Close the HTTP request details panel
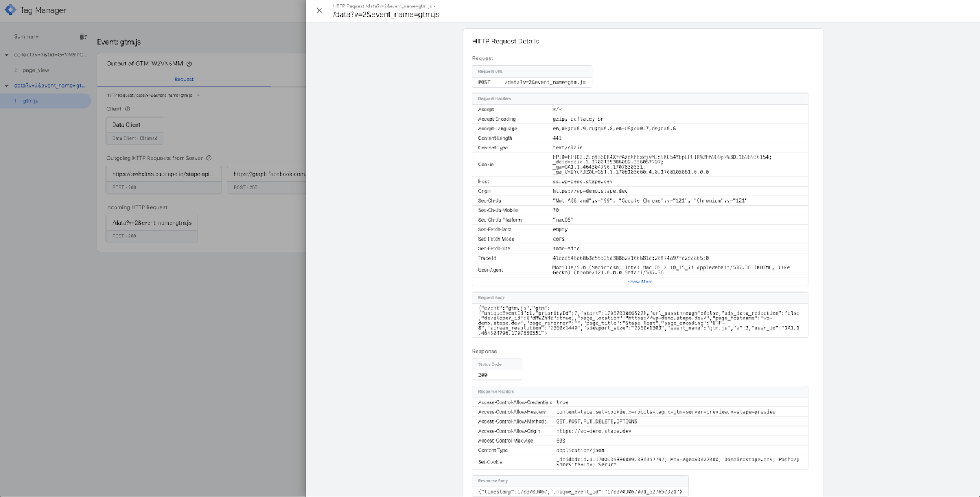980x497 pixels. click(x=319, y=10)
